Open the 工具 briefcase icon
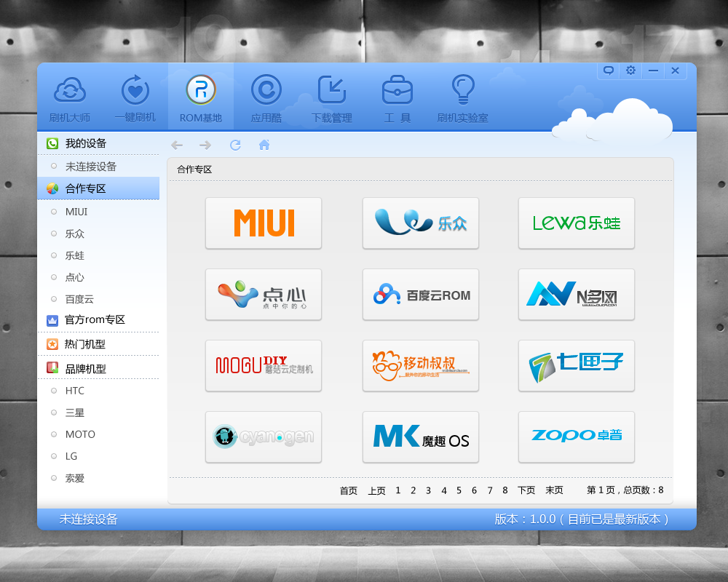The height and width of the screenshot is (582, 728). pos(397,91)
